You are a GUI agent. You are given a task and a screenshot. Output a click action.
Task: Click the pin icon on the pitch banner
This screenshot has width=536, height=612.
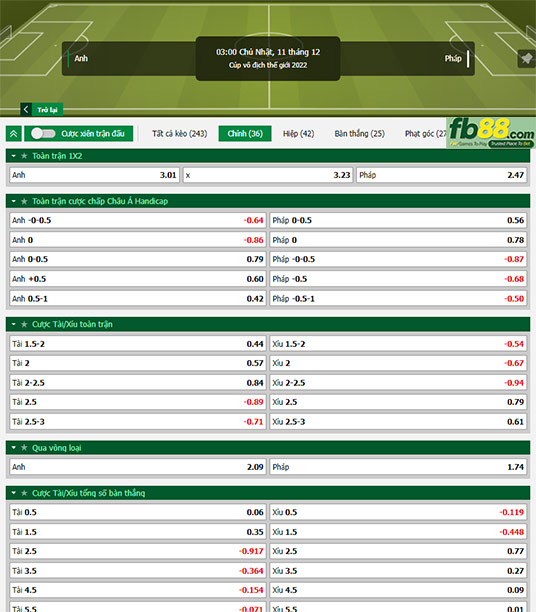(526, 59)
